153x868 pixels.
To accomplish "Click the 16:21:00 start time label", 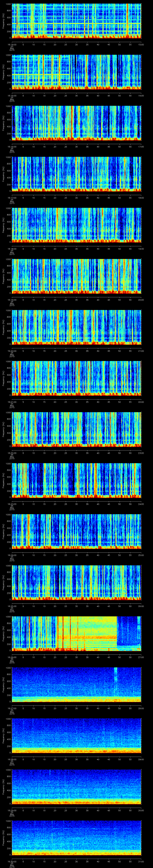I will coord(12,402).
